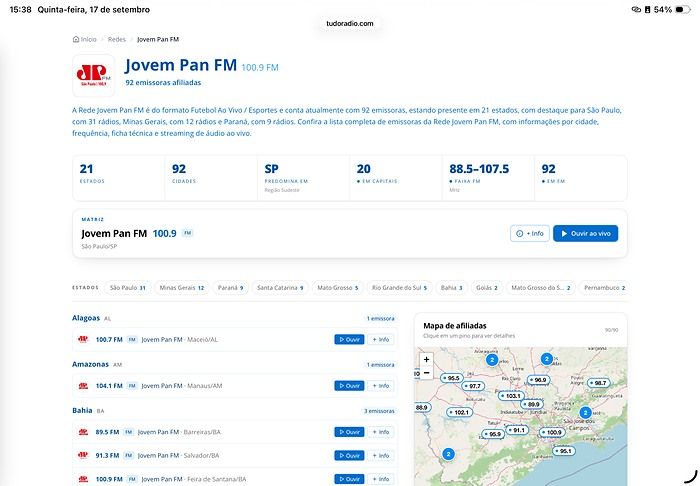Play Ouvir for 104.1 FM Manaus/AM

[x=349, y=386]
